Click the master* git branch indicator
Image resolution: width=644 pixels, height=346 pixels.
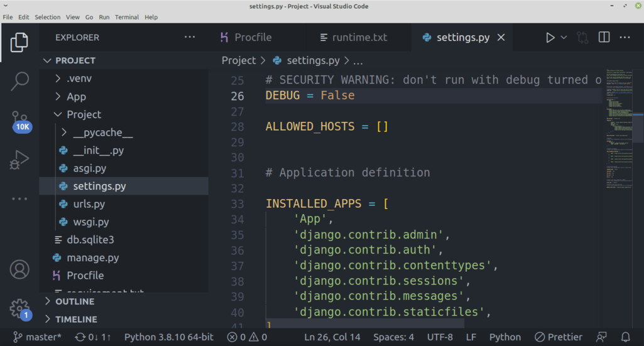pyautogui.click(x=37, y=337)
